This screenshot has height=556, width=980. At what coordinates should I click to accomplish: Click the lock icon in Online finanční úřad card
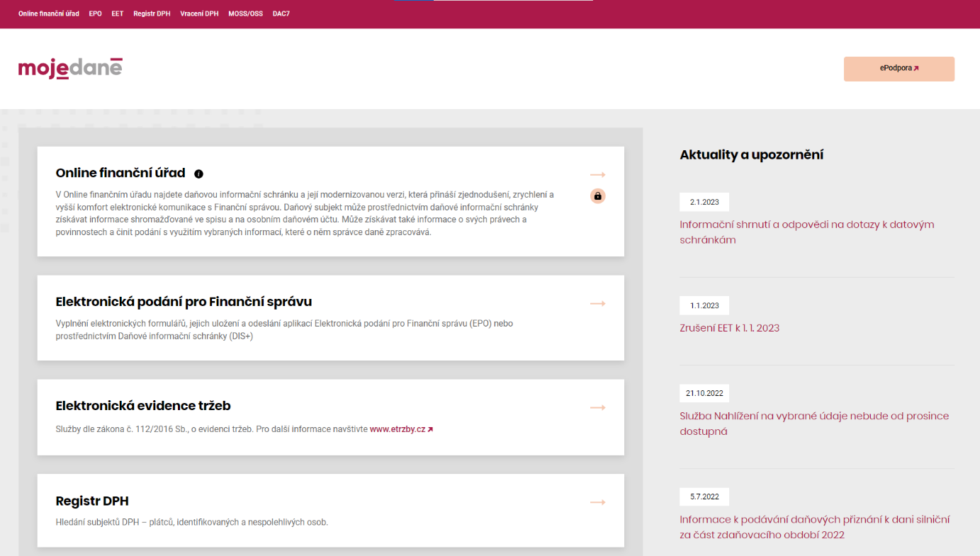pyautogui.click(x=597, y=196)
